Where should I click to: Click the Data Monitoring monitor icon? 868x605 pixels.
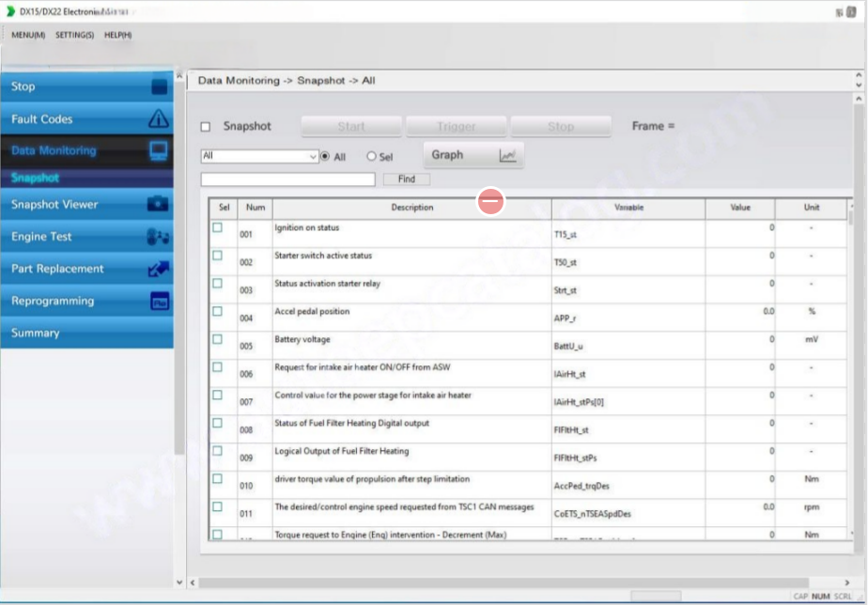[x=159, y=150]
